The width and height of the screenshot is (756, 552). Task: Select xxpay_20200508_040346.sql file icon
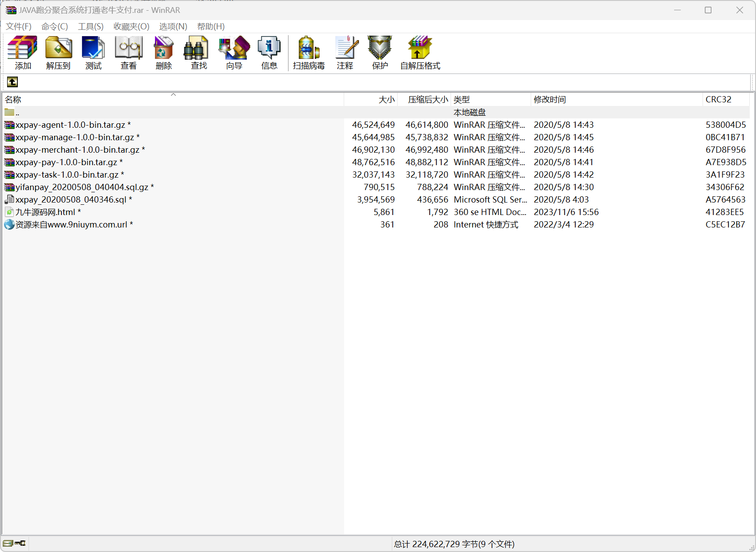9,199
